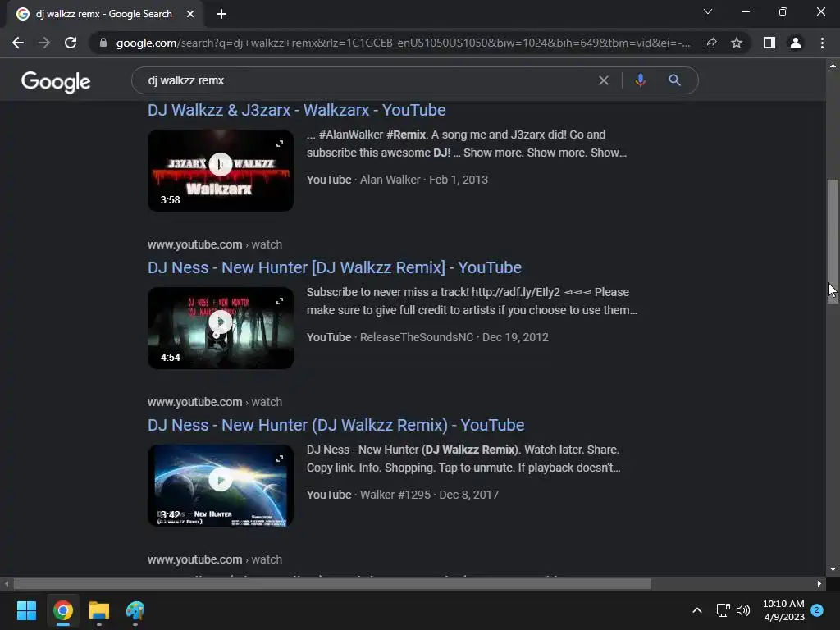Reload the current page
The width and height of the screenshot is (840, 630).
pos(71,43)
